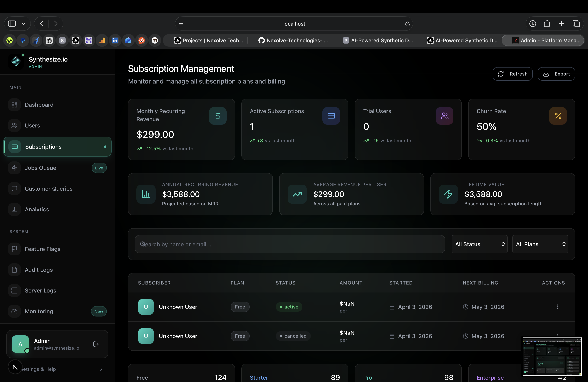
Task: Export the subscription data
Action: pos(556,74)
